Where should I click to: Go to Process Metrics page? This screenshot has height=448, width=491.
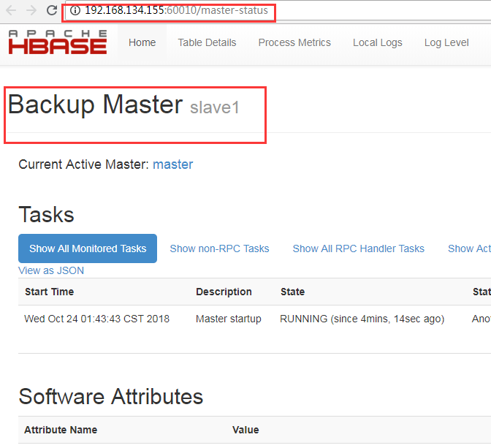(x=294, y=42)
